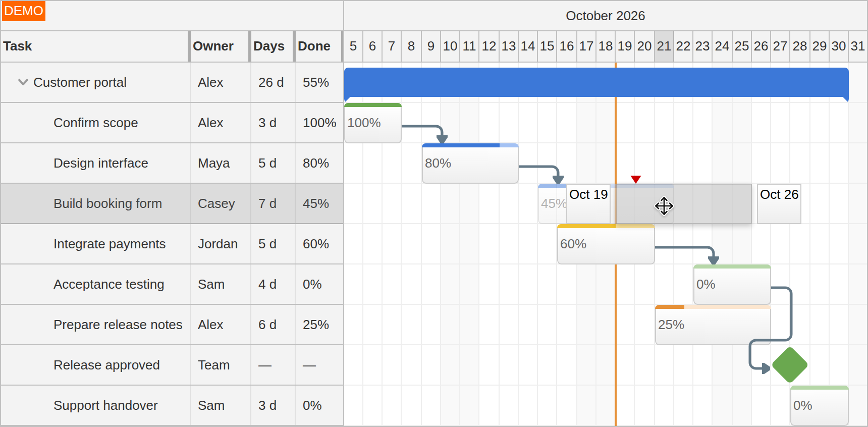Click the '7 d' duration cell
The image size is (868, 427).
[273, 203]
